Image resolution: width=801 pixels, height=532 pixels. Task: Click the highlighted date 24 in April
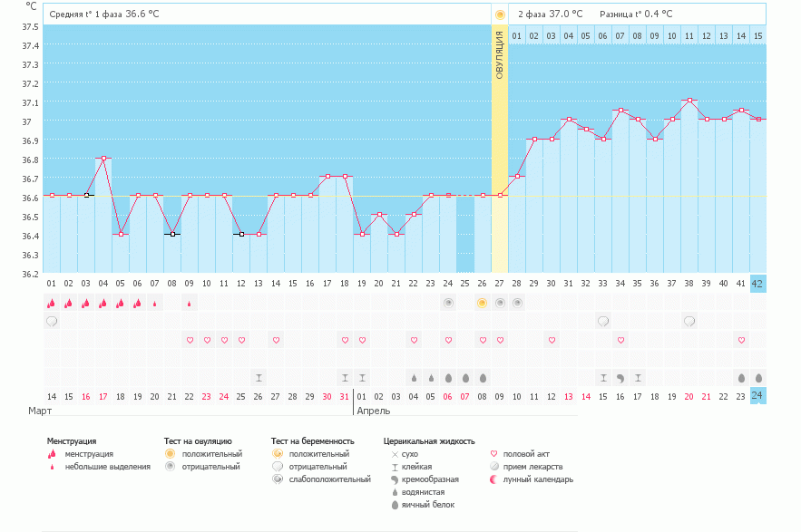(758, 396)
